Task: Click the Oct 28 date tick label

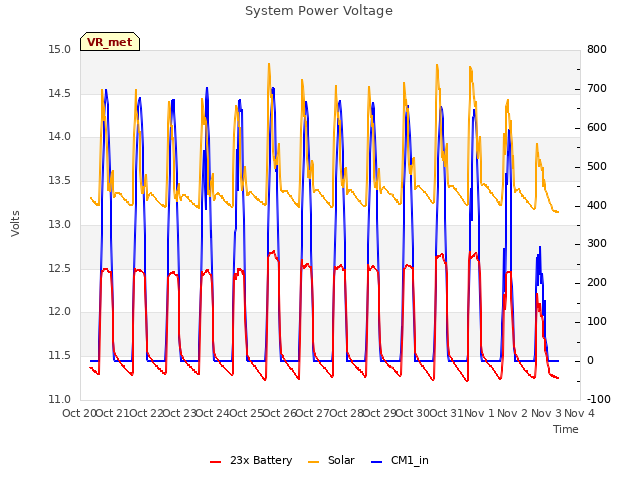Action: pyautogui.click(x=347, y=413)
